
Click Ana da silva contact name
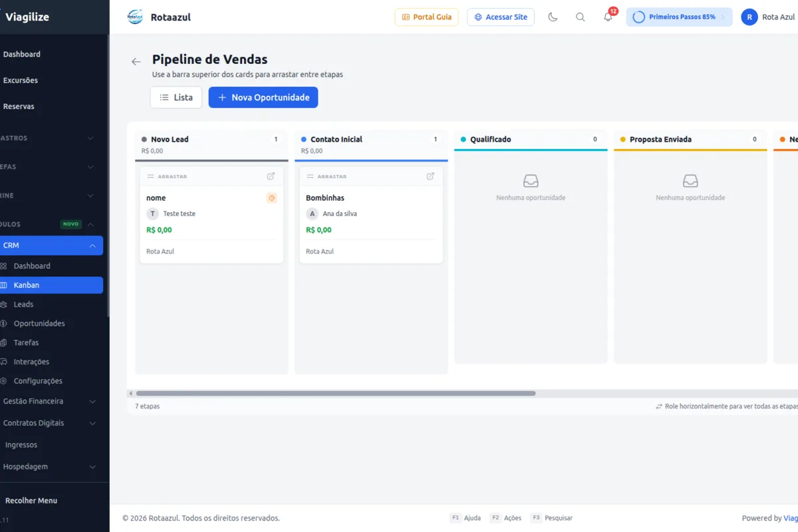coord(340,214)
